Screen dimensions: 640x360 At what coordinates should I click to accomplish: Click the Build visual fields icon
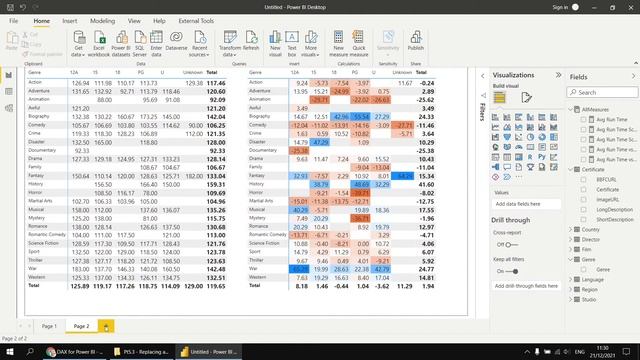click(500, 97)
